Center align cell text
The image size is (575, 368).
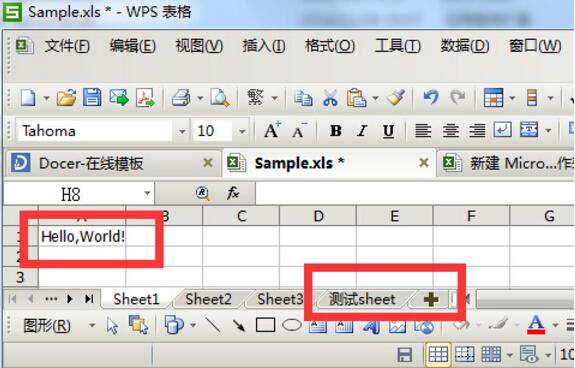click(x=450, y=130)
